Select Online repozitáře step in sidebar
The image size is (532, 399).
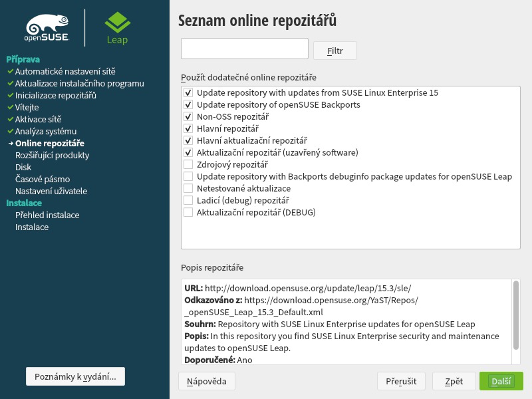[50, 143]
